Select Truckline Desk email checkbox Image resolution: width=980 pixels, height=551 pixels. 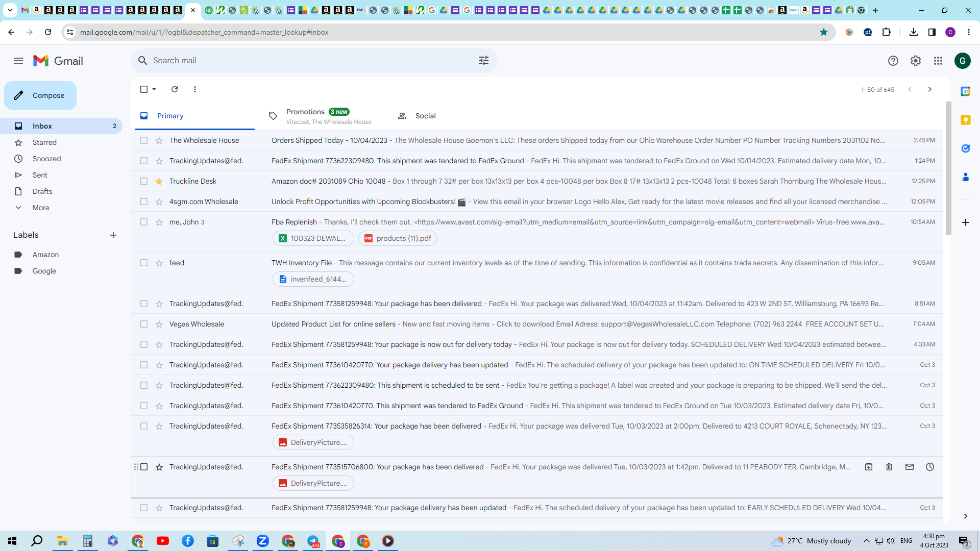[144, 181]
